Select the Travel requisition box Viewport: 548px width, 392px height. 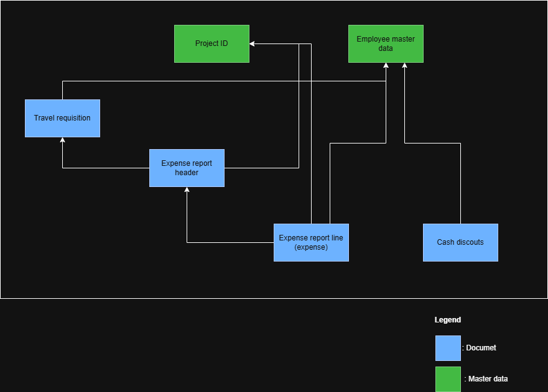coord(62,118)
